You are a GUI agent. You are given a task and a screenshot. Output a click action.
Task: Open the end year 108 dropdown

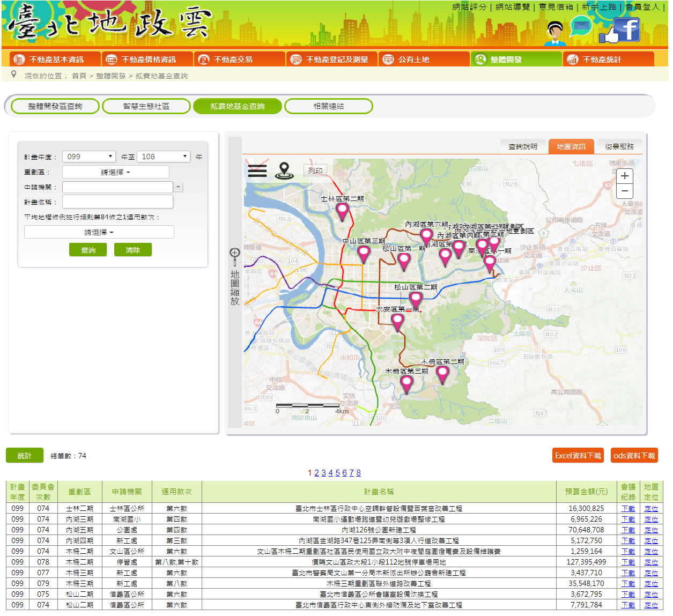pyautogui.click(x=164, y=157)
